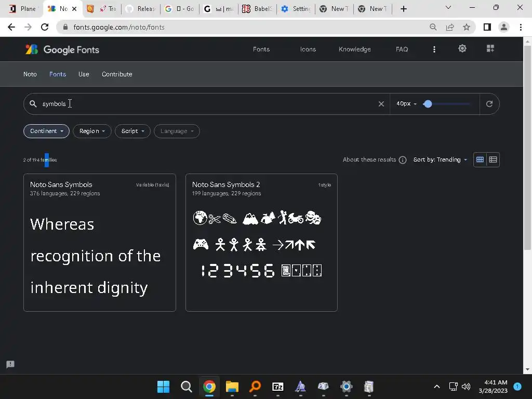The width and height of the screenshot is (532, 399).
Task: Open the volume control in system tray
Action: coord(466,387)
